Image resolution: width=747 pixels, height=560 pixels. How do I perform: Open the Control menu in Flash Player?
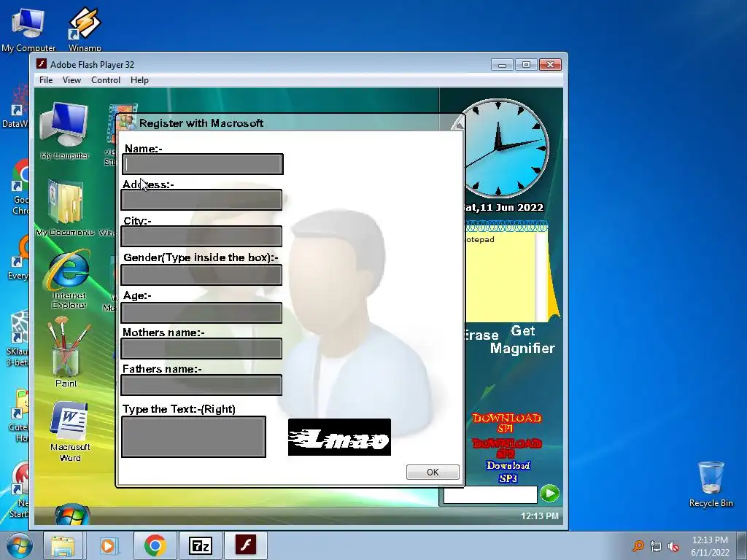coord(105,80)
